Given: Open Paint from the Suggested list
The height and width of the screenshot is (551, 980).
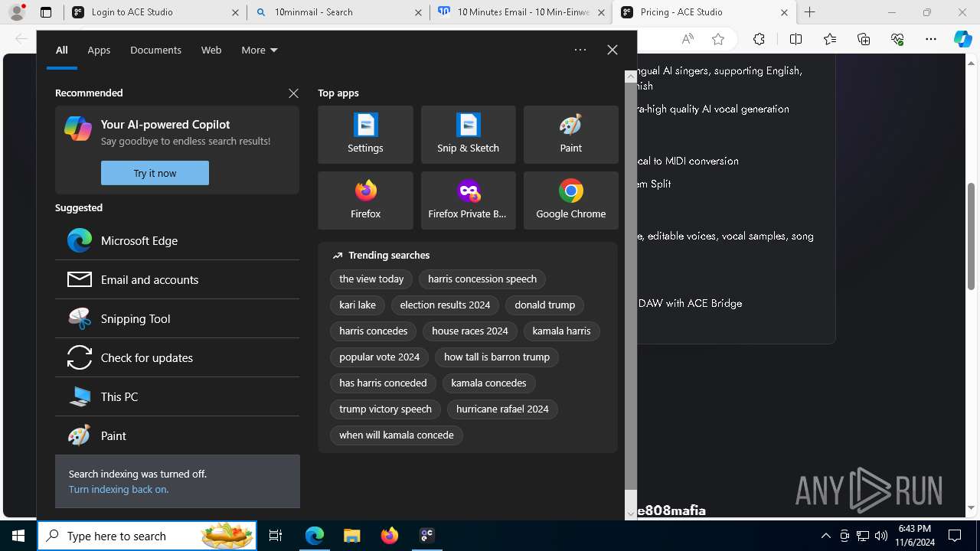Looking at the screenshot, I should point(177,435).
